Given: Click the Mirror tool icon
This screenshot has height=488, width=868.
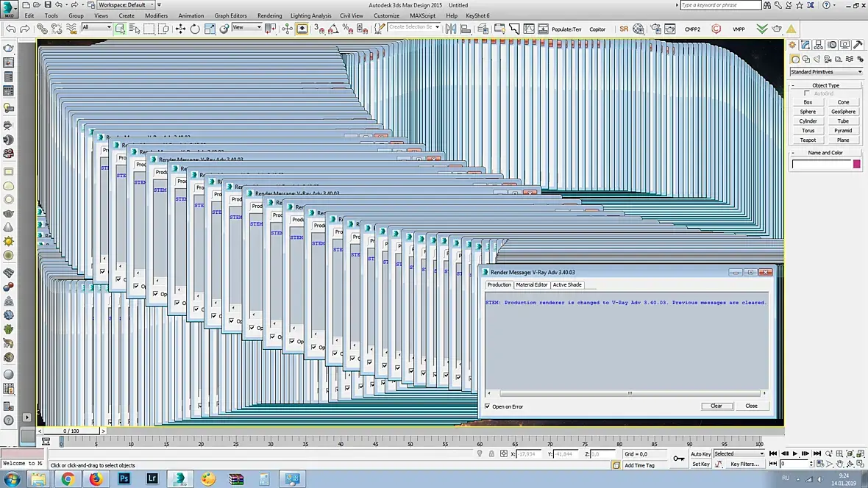Looking at the screenshot, I should click(451, 29).
